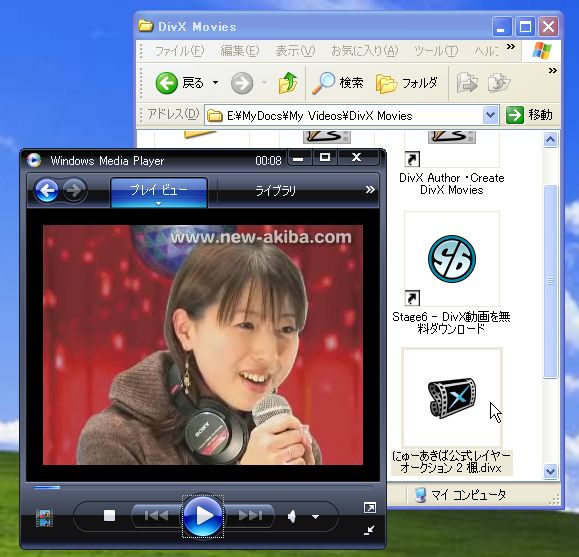Click the Copy To toolbar icon
Image resolution: width=579 pixels, height=557 pixels.
coord(499,83)
